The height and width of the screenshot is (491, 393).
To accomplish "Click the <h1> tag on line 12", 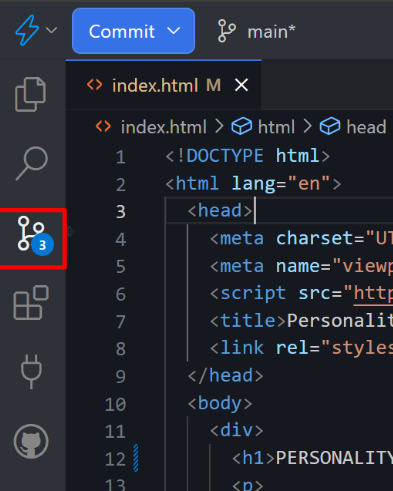I will point(253,458).
